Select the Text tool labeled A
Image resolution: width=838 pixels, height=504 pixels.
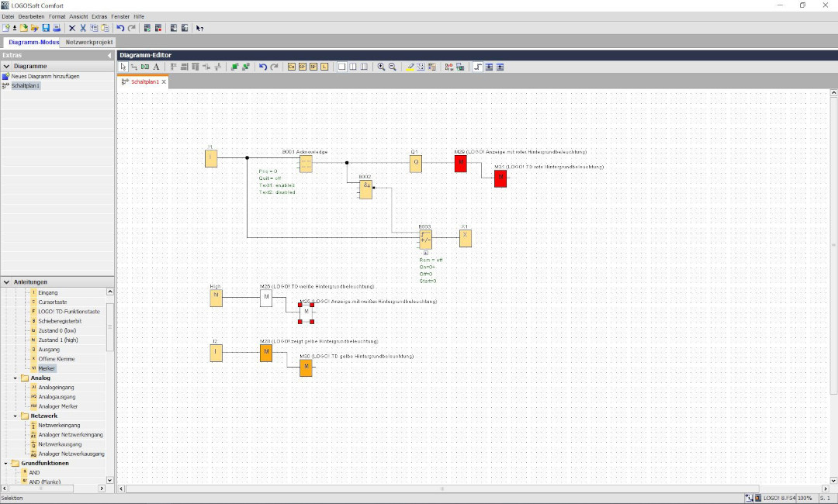(x=156, y=67)
